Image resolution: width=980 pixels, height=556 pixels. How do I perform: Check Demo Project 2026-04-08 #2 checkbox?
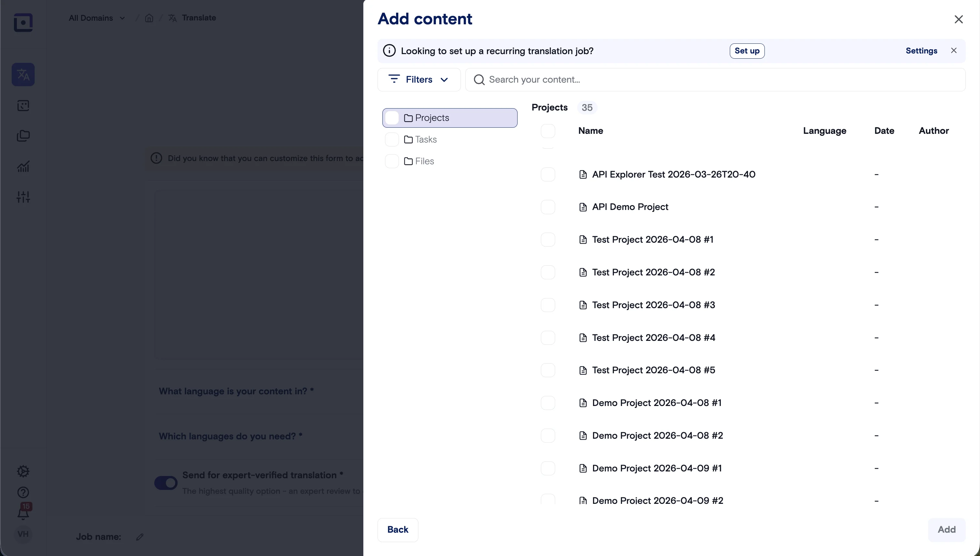(x=548, y=436)
